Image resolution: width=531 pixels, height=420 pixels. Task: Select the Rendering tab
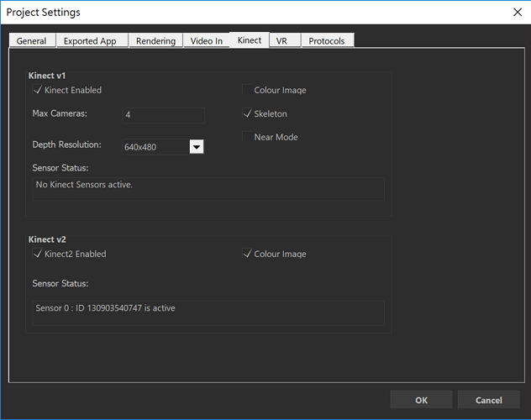click(x=155, y=40)
